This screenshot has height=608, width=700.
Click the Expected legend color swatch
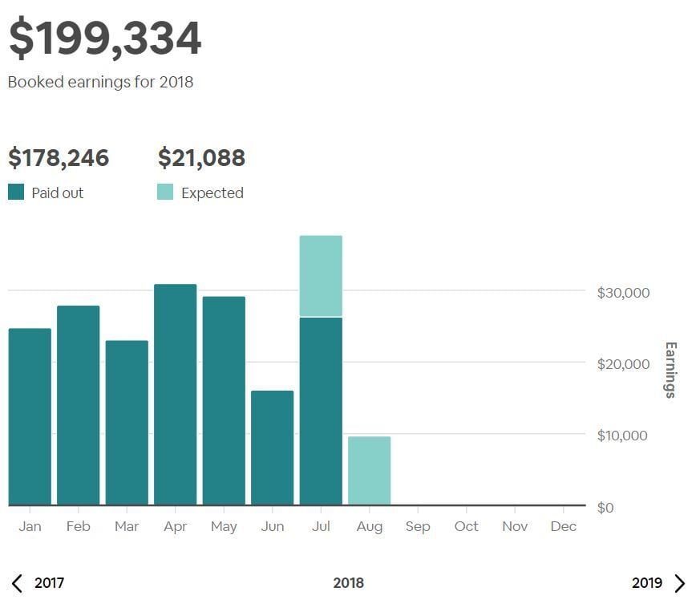165,193
